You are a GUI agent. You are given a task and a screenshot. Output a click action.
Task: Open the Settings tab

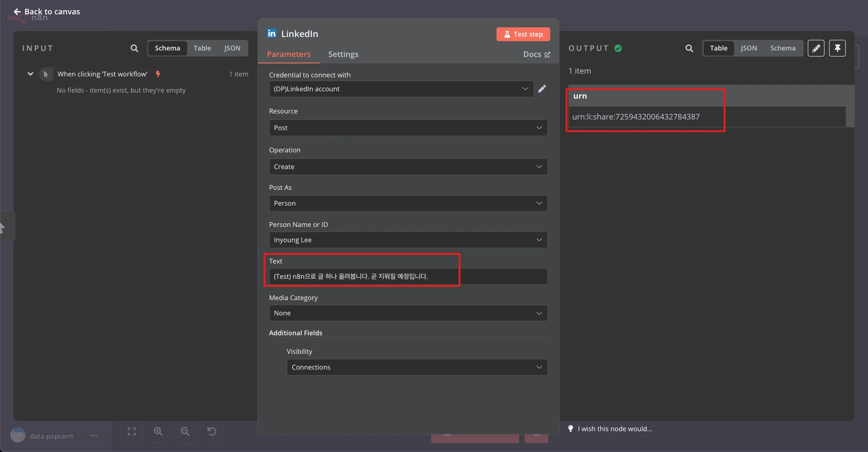pos(343,54)
